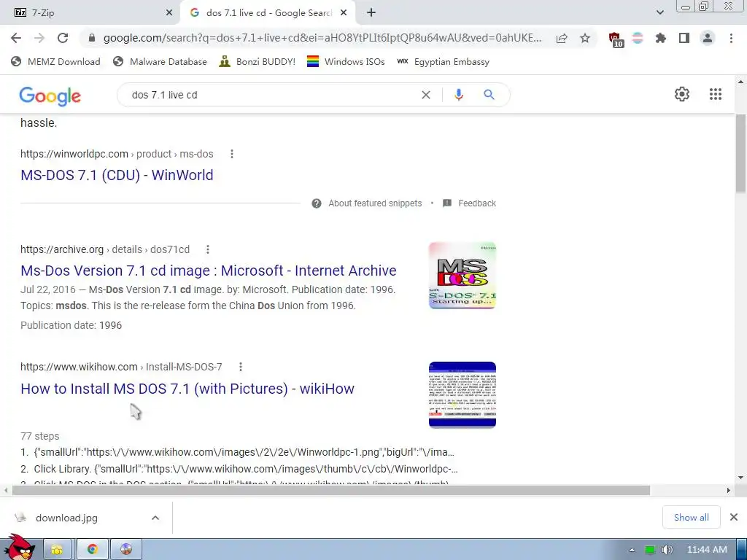Open the download.jpg file
Viewport: 747px width, 560px height.
(66, 518)
